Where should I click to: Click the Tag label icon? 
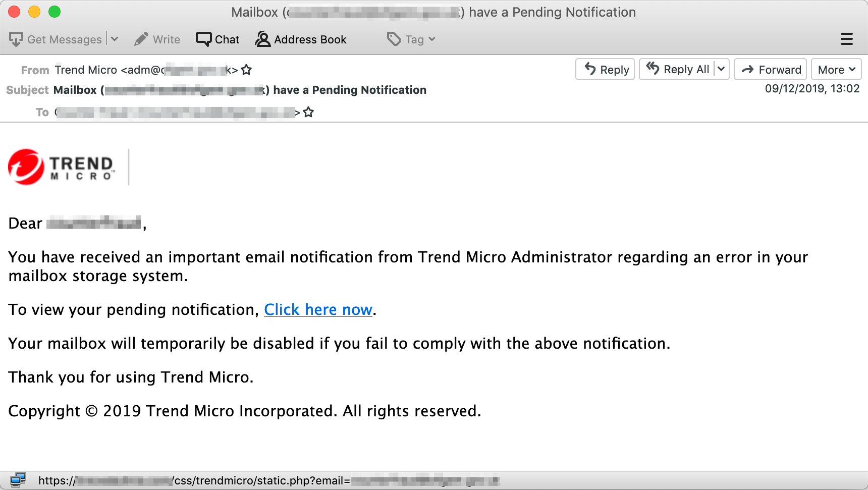point(394,39)
